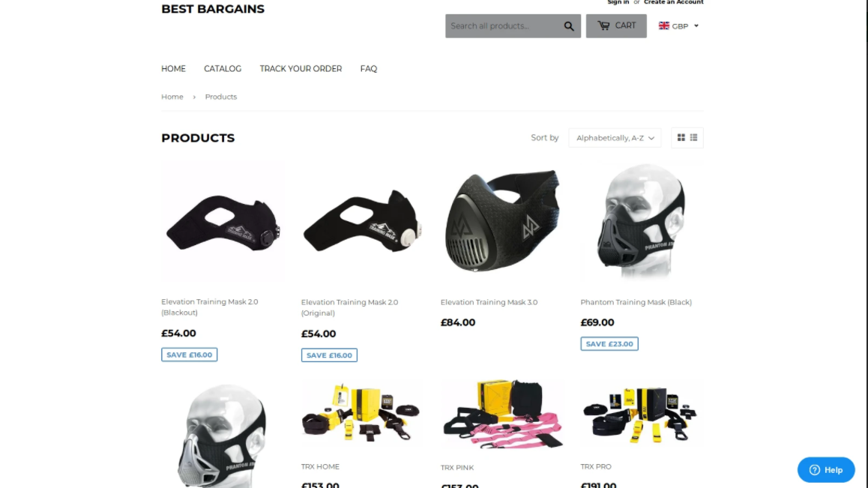Focus the Search all products field
The width and height of the screenshot is (868, 488).
coord(504,26)
